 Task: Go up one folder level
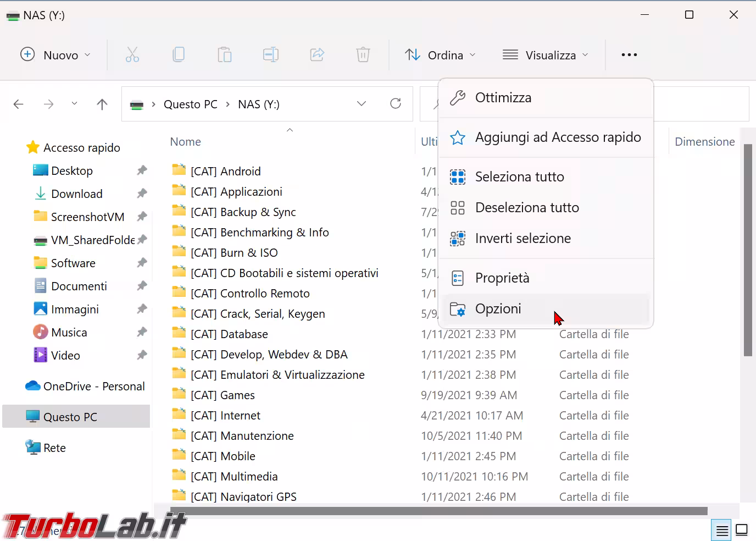point(102,104)
